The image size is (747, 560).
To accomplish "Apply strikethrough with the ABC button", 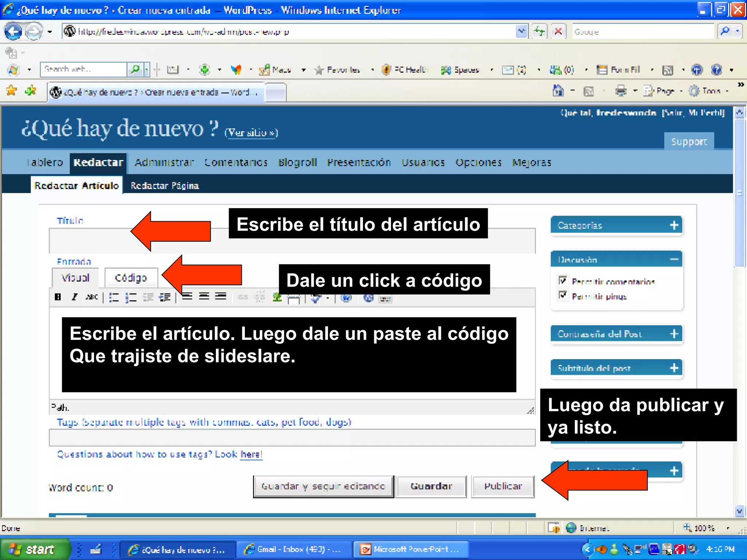I will [x=92, y=297].
